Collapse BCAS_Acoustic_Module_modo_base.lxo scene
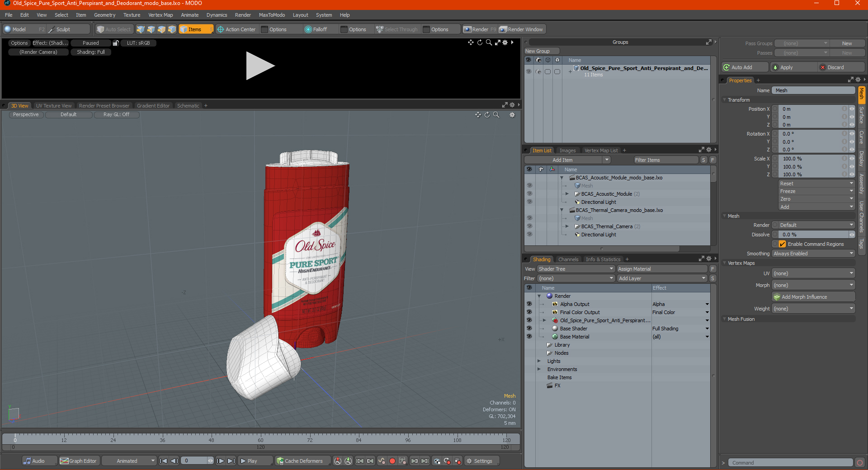 562,178
